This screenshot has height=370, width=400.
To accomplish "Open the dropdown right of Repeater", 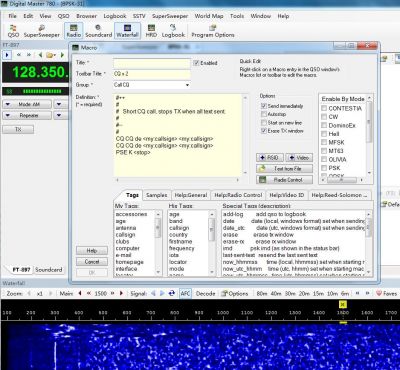I will pyautogui.click(x=60, y=115).
